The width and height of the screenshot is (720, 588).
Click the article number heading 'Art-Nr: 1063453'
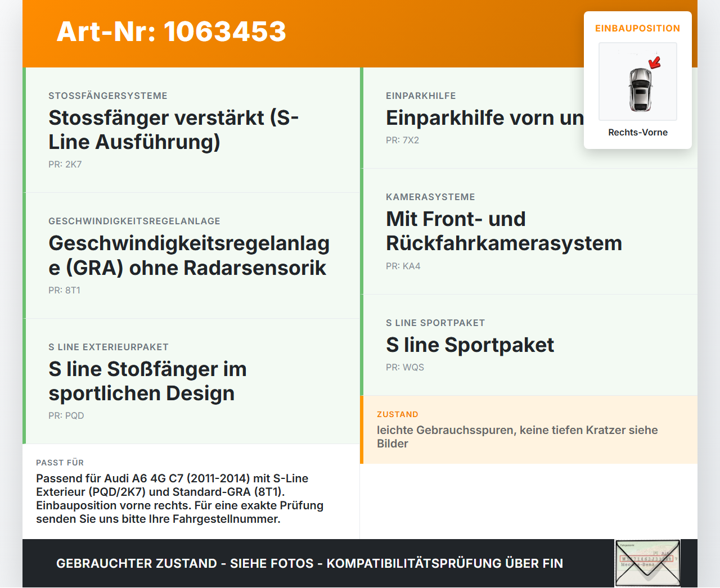[x=172, y=31]
